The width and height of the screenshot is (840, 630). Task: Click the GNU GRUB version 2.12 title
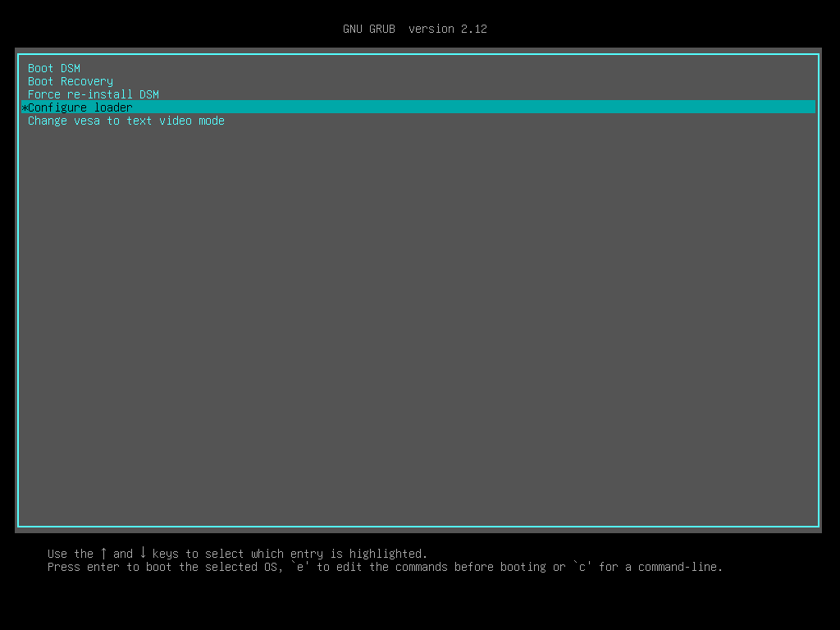(414, 29)
